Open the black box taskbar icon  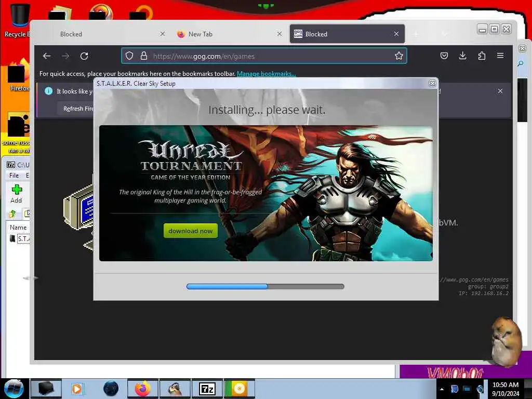coord(46,389)
